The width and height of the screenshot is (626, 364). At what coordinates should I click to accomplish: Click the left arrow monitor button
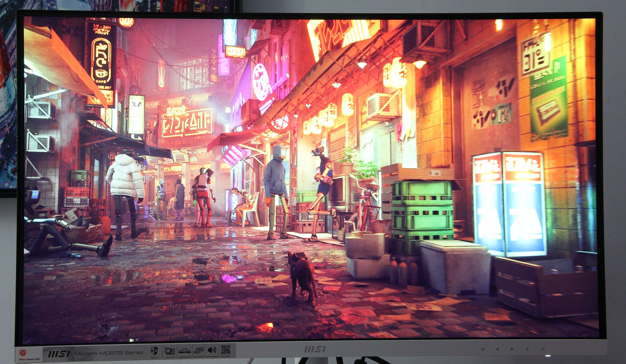497,349
